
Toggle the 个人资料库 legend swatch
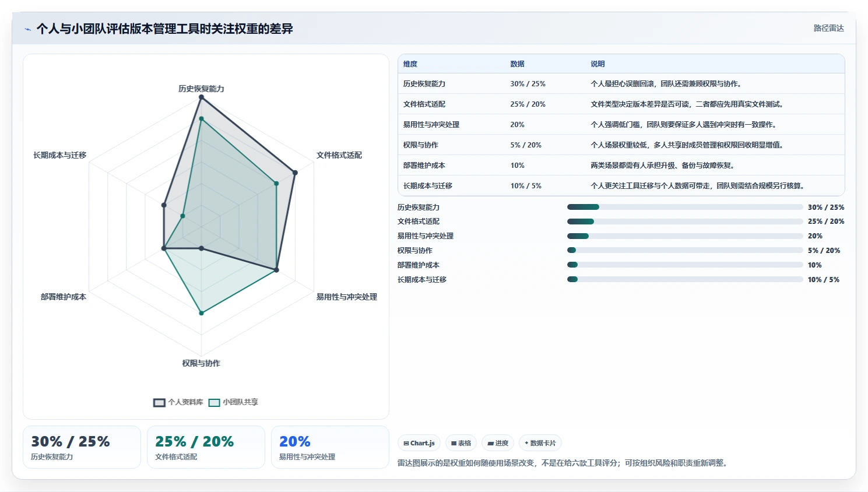159,402
